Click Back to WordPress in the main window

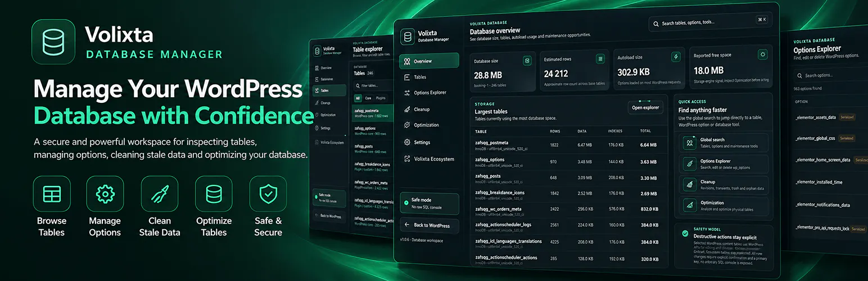click(x=429, y=225)
